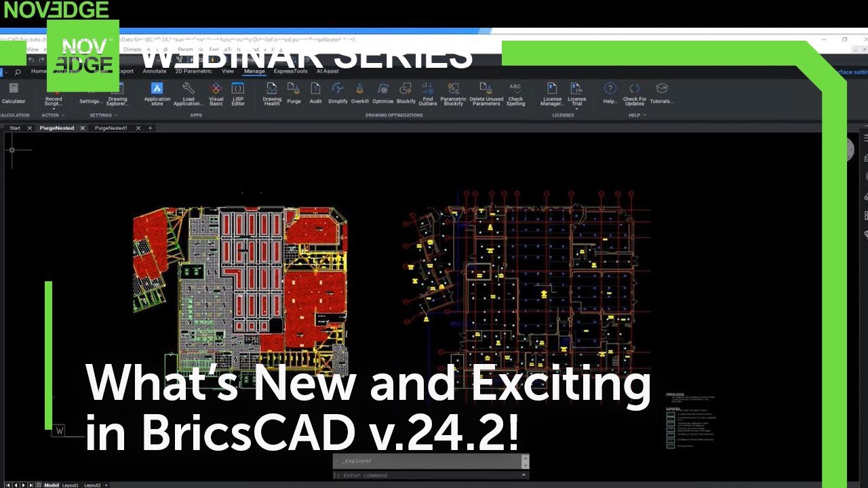
Task: Switch to the Layout1 tab
Action: (x=71, y=485)
